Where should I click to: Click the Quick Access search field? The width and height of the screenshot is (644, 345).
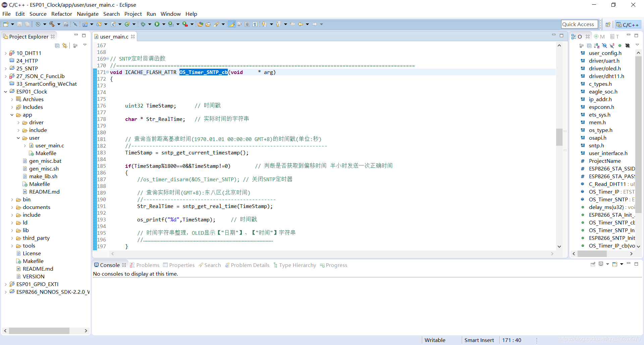click(x=579, y=24)
